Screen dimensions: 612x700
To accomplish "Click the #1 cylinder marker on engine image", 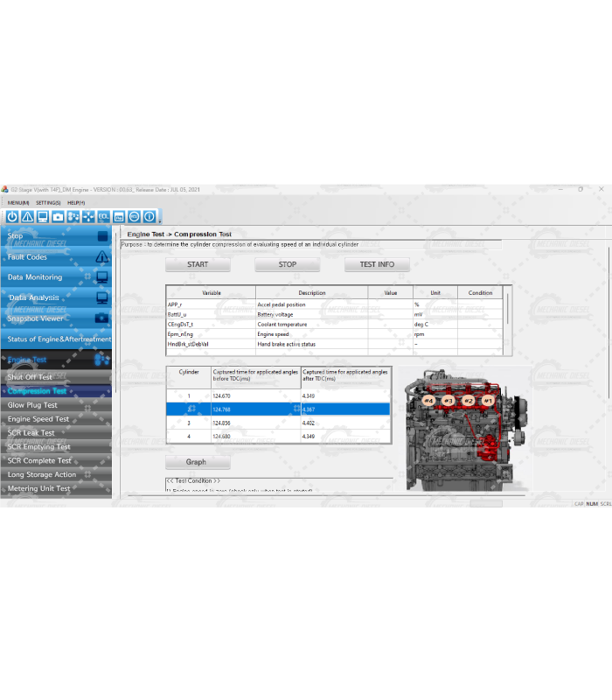I will coord(489,400).
